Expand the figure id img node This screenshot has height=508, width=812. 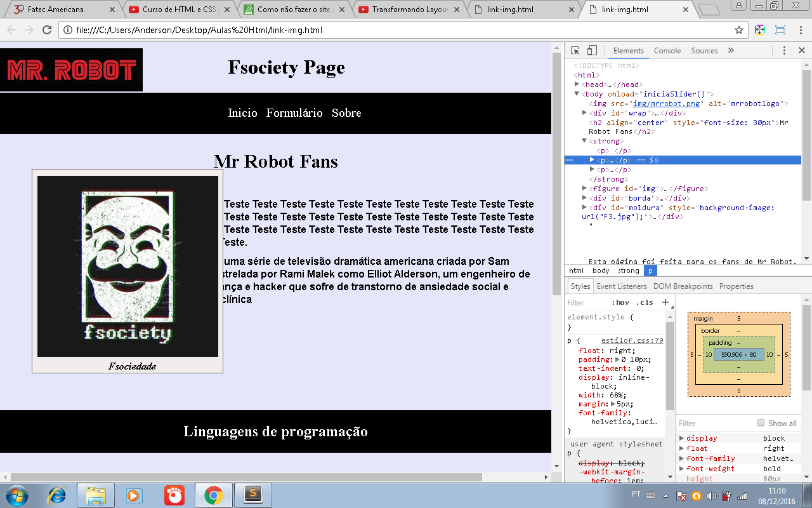[584, 189]
